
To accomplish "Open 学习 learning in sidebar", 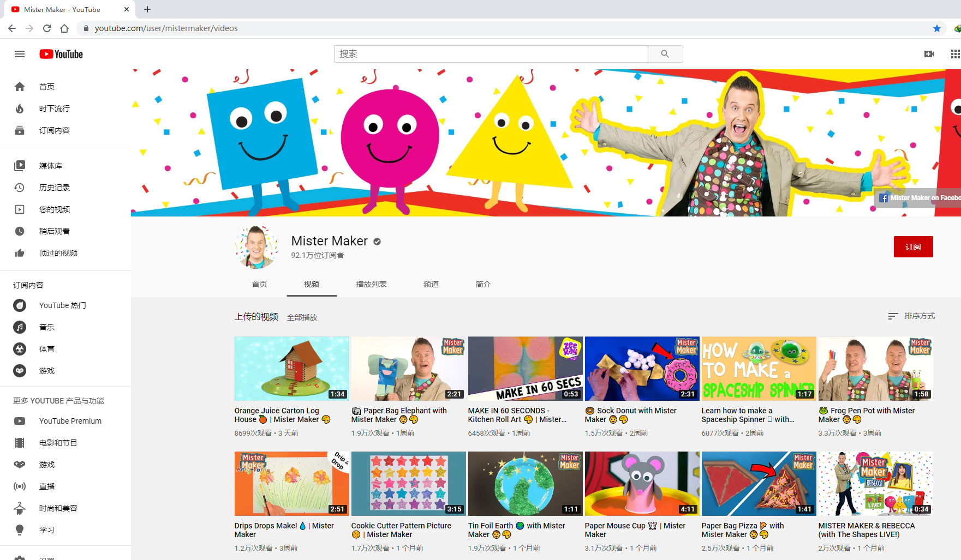I will pyautogui.click(x=65, y=530).
